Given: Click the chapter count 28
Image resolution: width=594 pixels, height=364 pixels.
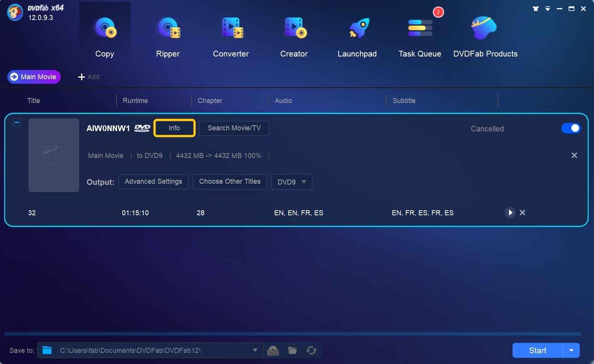Looking at the screenshot, I should click(201, 213).
